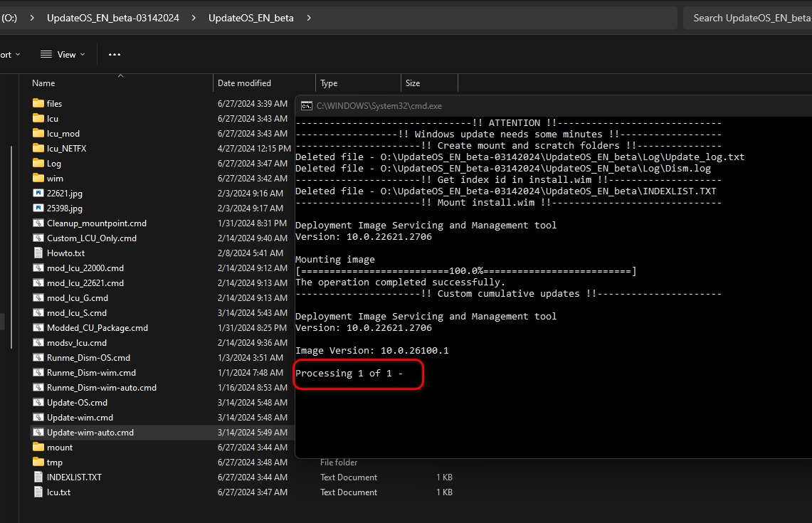Image resolution: width=812 pixels, height=523 pixels.
Task: Click the lcu.txt document icon
Action: pyautogui.click(x=38, y=492)
